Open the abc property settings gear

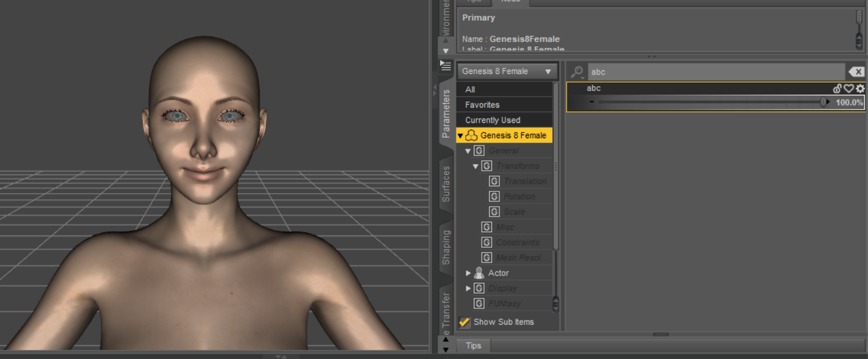860,89
